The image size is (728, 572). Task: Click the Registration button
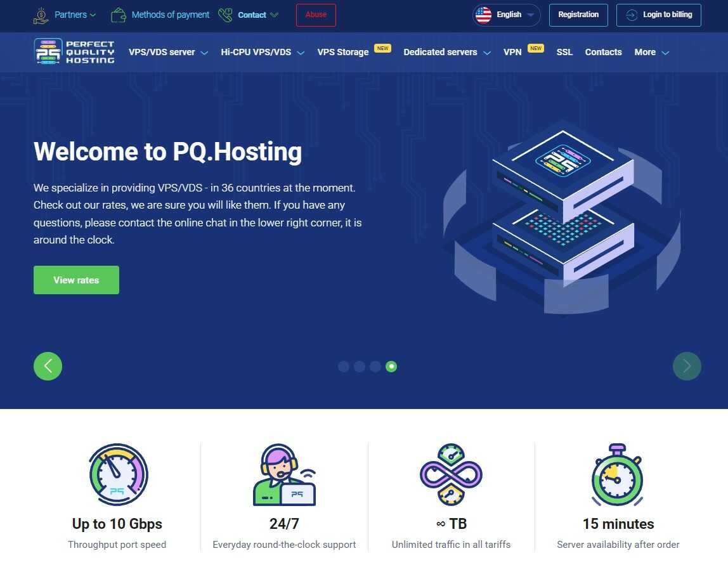[578, 15]
